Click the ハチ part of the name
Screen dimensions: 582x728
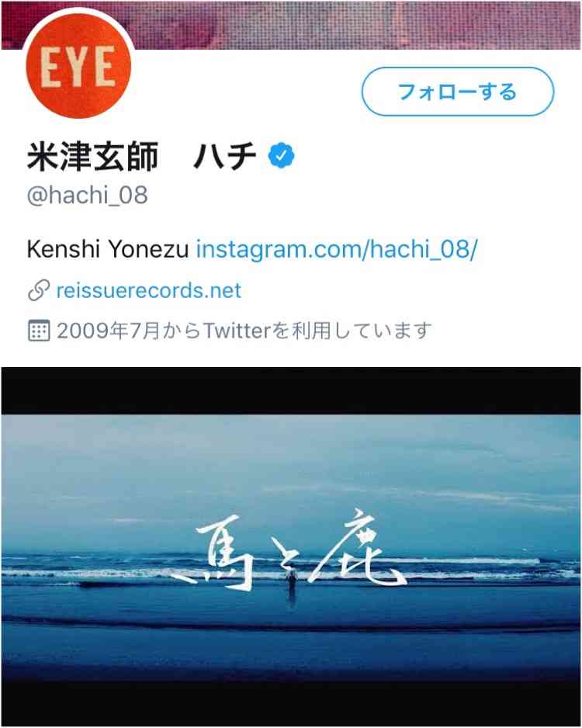[225, 157]
